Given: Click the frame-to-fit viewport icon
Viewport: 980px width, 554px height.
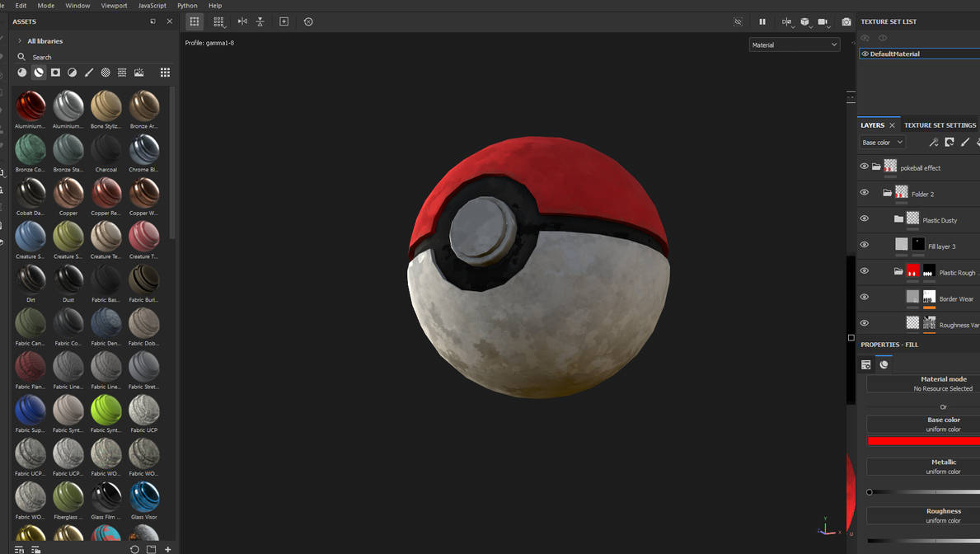Looking at the screenshot, I should 284,21.
